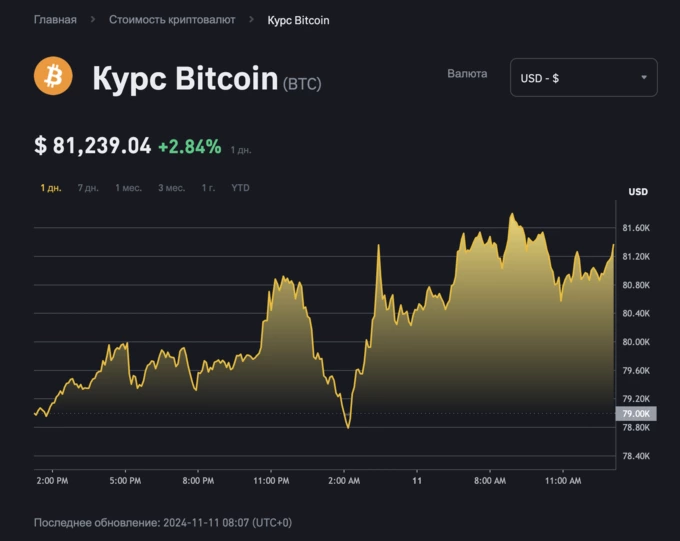Image resolution: width=680 pixels, height=541 pixels.
Task: Click first breadcrumb chevron separator
Action: click(x=92, y=20)
